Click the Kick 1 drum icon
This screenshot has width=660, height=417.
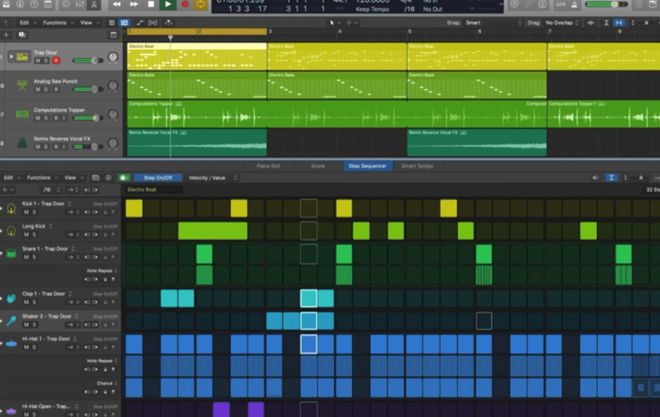(x=10, y=208)
